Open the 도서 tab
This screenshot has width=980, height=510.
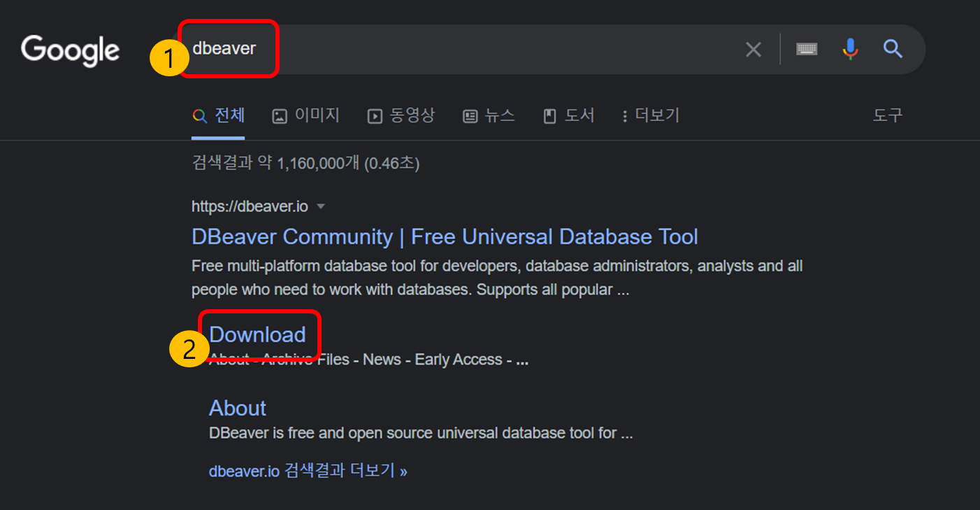coord(569,115)
